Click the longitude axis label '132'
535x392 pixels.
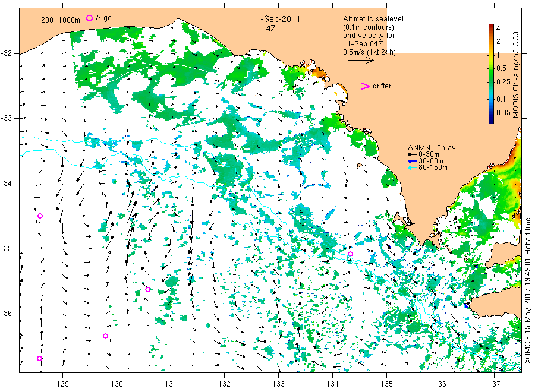225,384
